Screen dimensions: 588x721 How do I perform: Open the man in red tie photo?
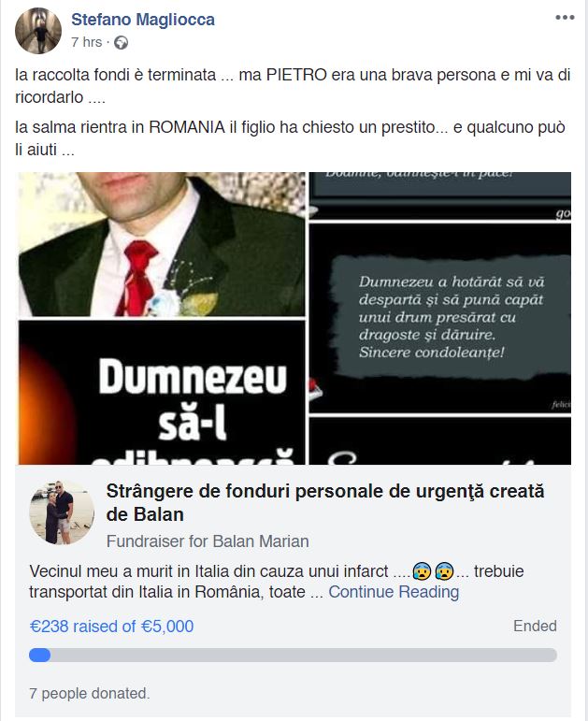click(162, 244)
